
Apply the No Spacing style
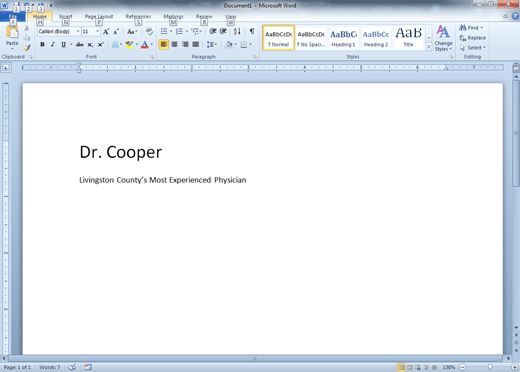coord(311,38)
